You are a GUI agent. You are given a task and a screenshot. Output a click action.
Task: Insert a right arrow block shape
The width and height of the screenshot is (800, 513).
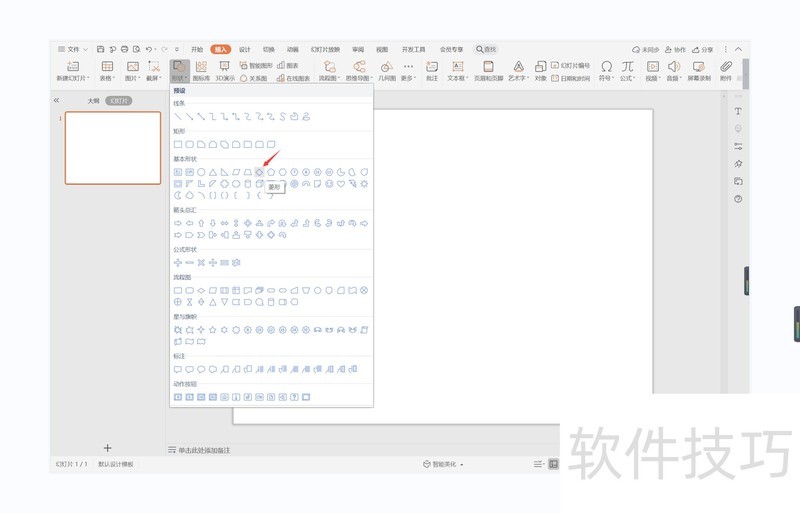point(178,223)
